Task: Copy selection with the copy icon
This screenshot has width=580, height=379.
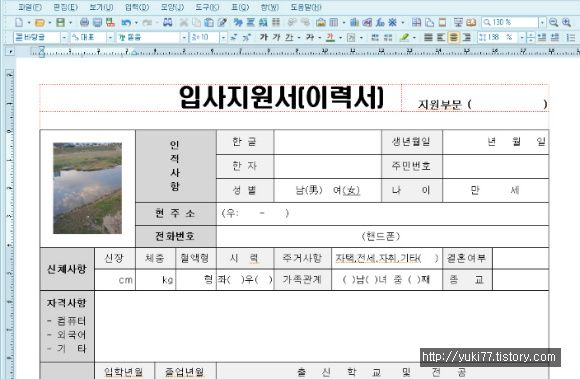Action: (196, 23)
